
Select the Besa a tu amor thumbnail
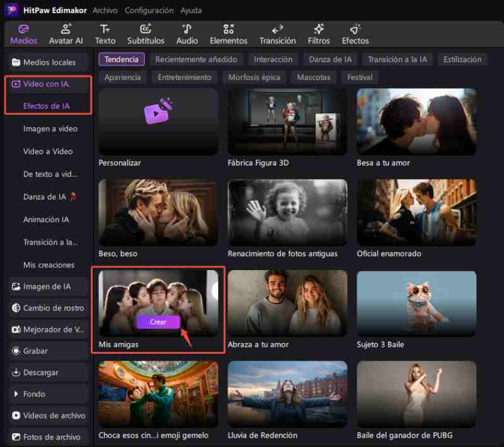[x=416, y=122]
